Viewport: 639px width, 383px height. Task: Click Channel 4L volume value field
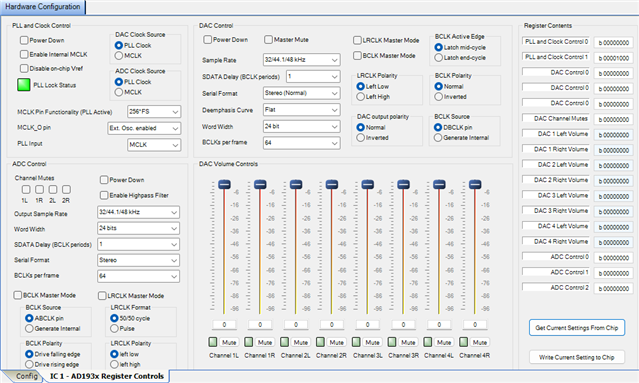click(439, 325)
